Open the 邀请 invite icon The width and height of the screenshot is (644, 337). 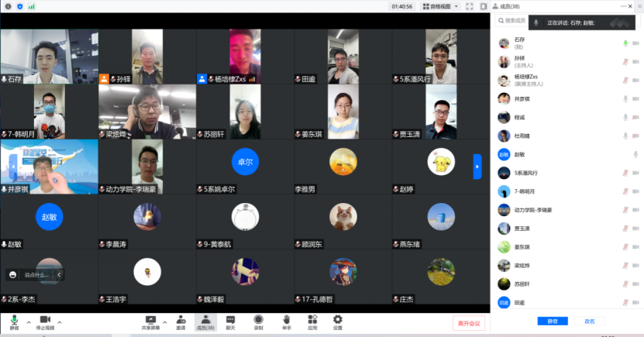181,319
